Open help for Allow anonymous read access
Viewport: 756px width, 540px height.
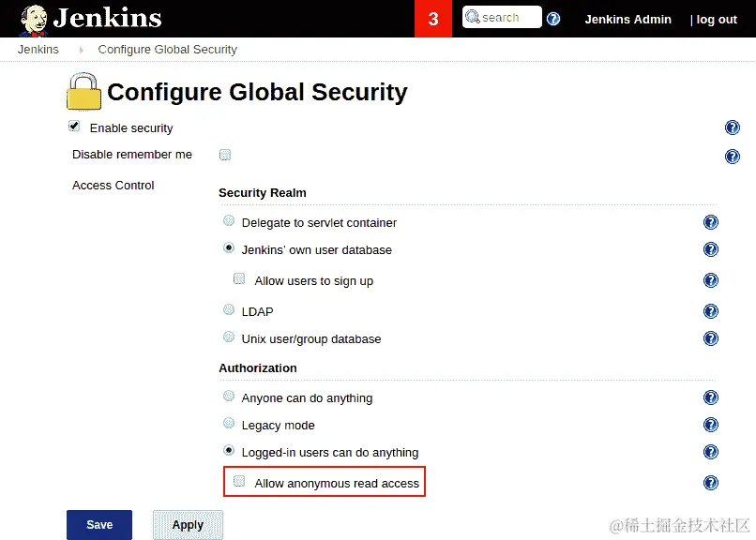[x=711, y=483]
